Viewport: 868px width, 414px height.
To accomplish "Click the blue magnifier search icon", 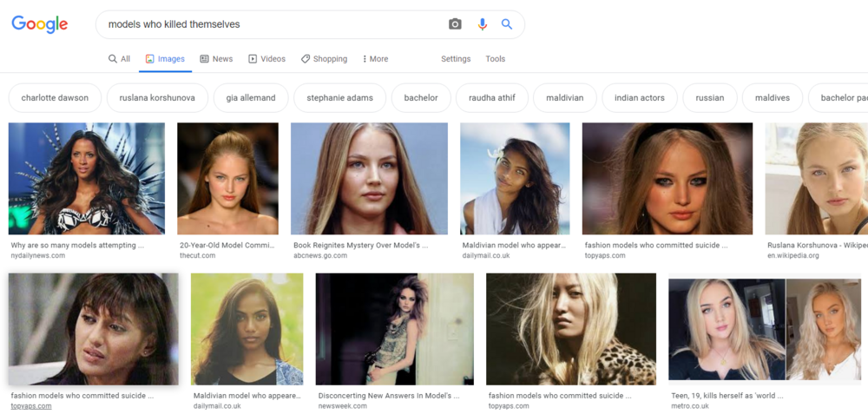I will [x=507, y=24].
